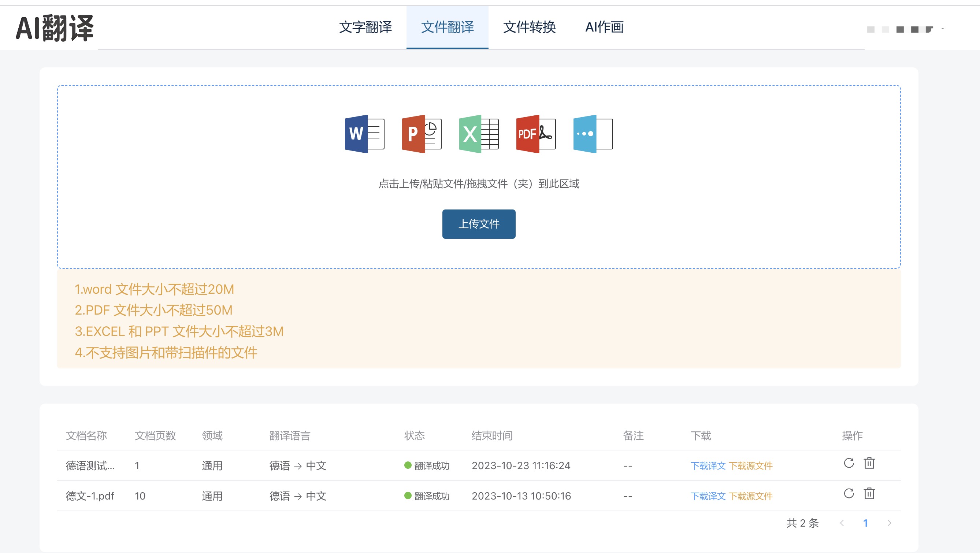
Task: Retranslate the 德语测试 row with the refresh icon
Action: point(849,463)
